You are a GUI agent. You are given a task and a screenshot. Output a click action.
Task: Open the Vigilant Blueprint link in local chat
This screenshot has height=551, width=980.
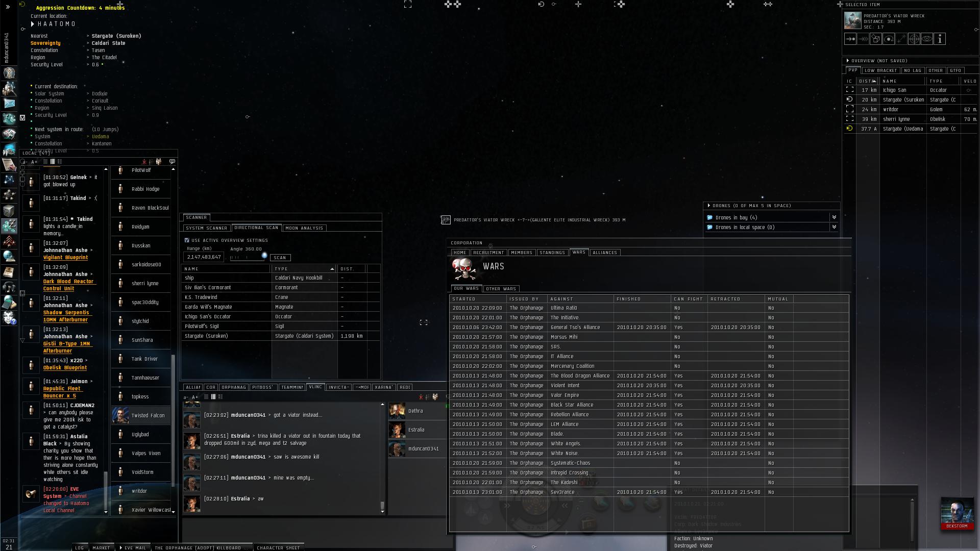65,258
